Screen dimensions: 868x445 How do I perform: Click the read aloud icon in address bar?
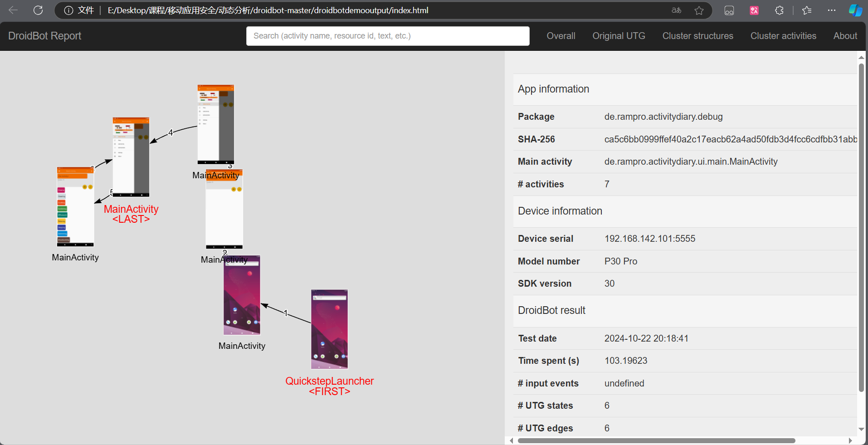point(676,10)
